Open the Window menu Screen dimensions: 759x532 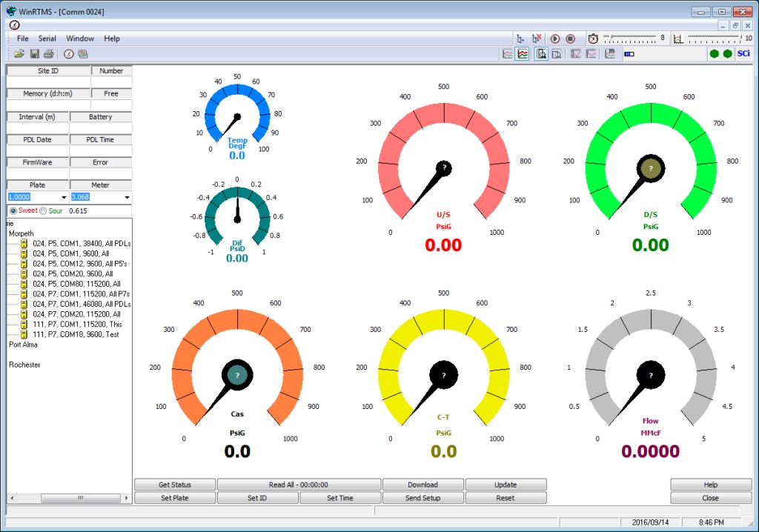click(x=80, y=39)
